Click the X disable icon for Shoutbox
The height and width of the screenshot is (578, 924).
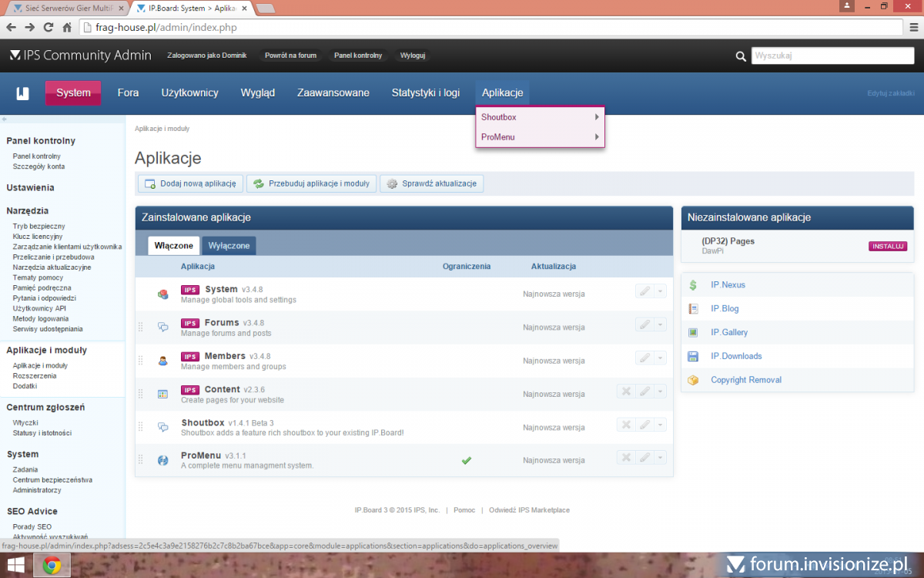coord(626,425)
